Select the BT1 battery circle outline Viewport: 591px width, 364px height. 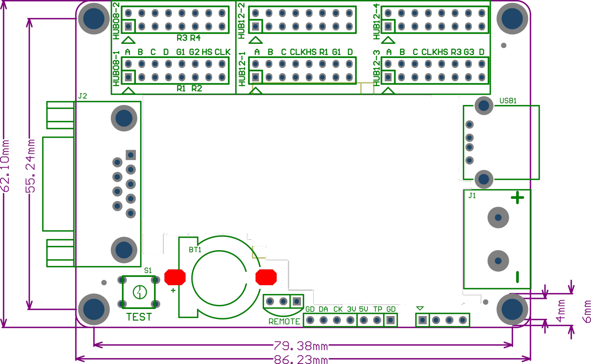(220, 278)
